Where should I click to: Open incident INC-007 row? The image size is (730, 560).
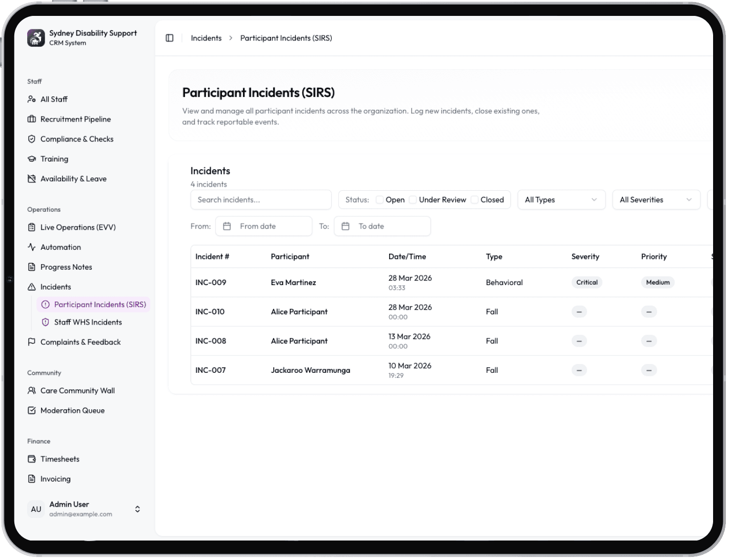click(x=452, y=370)
